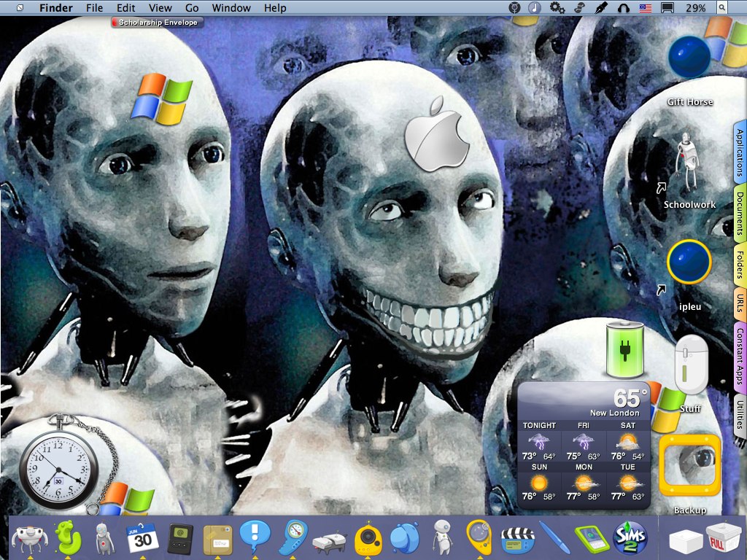Open the white robot Finder dock icon
Image resolution: width=747 pixels, height=560 pixels.
[x=29, y=539]
